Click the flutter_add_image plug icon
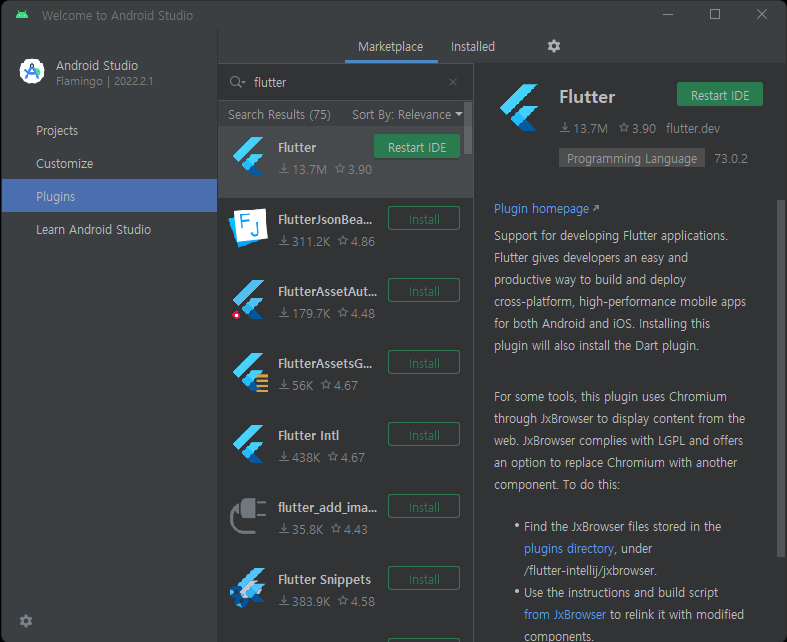 (x=248, y=516)
